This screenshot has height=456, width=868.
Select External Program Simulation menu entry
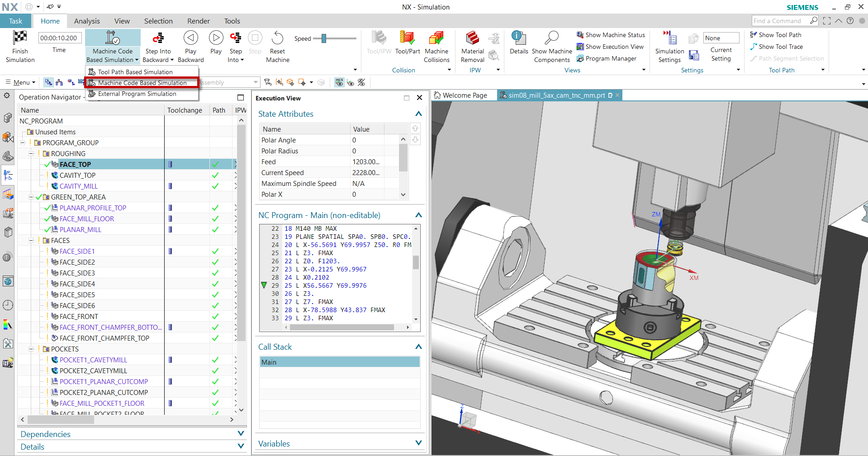(x=137, y=94)
